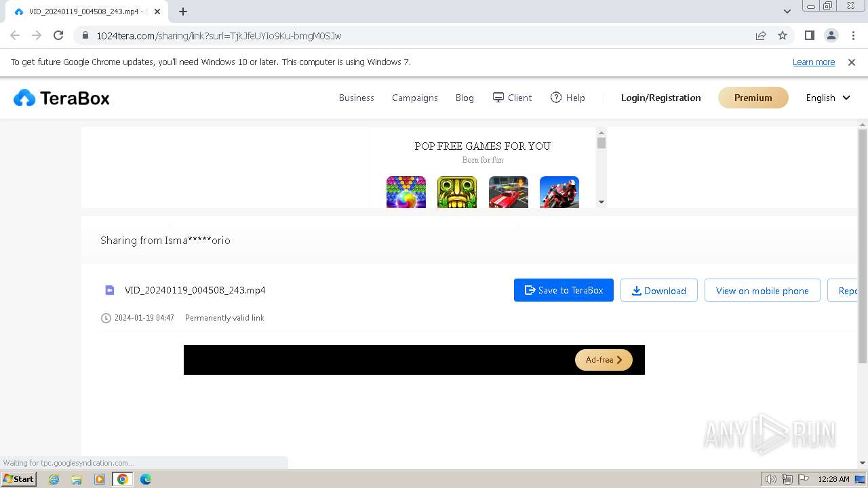This screenshot has height=488, width=868.
Task: Click the TeraBox logo
Action: (62, 98)
